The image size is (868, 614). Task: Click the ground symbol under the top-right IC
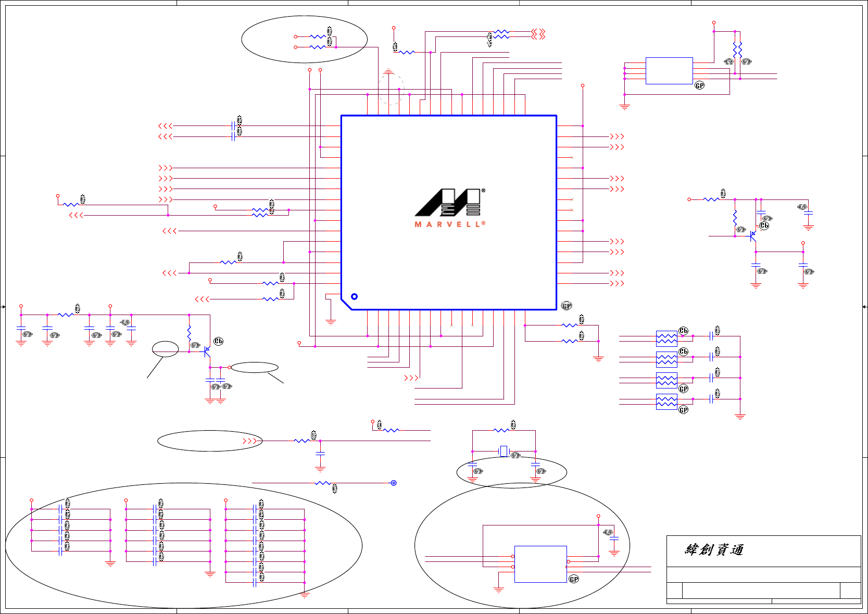[624, 106]
